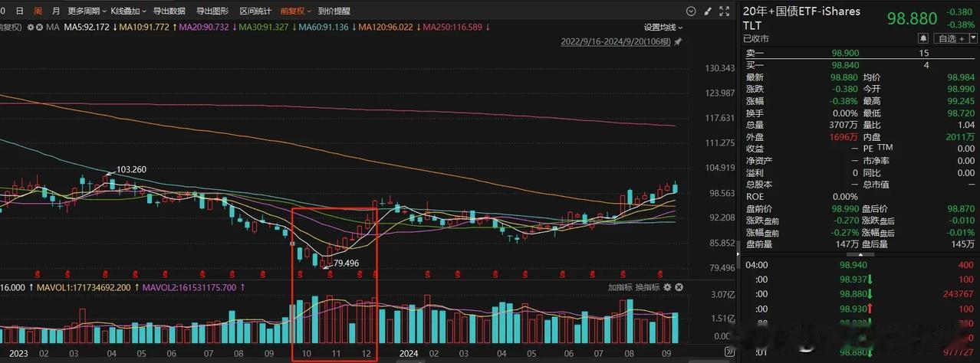Click 盘前价 value 98.990

tap(844, 208)
